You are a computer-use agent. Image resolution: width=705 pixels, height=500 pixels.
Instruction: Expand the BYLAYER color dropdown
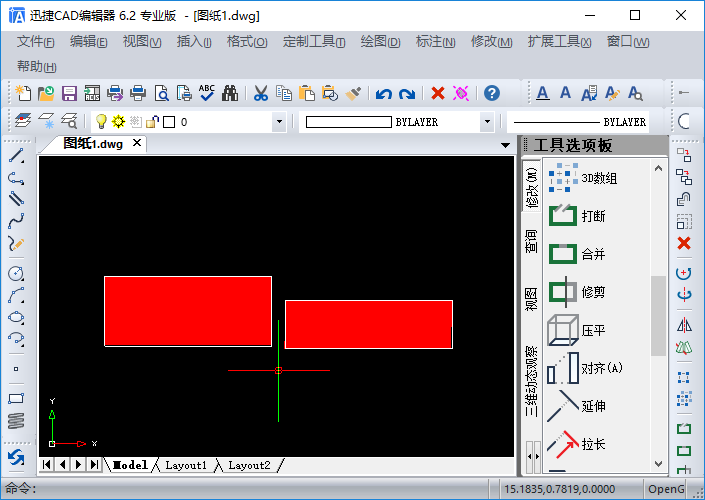coord(487,122)
